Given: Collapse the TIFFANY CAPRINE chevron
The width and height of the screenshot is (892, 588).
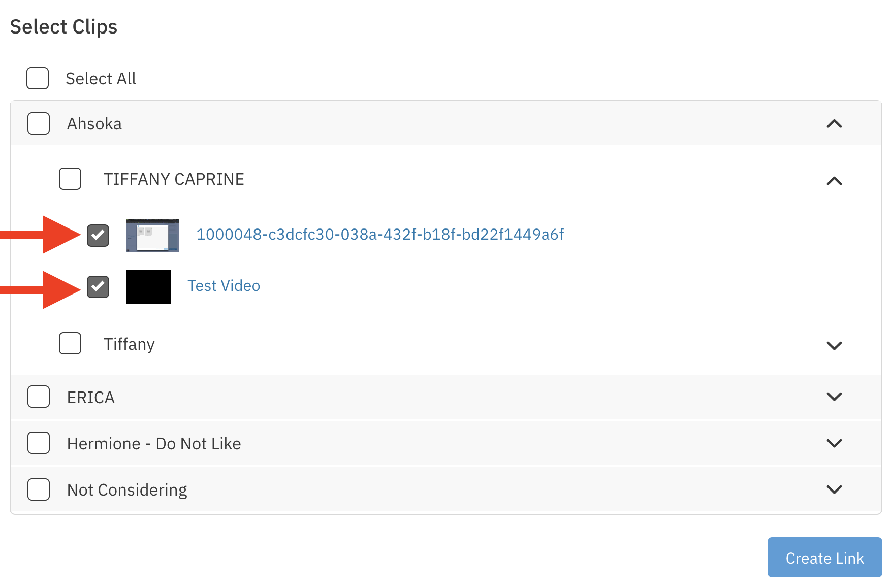Looking at the screenshot, I should [834, 181].
